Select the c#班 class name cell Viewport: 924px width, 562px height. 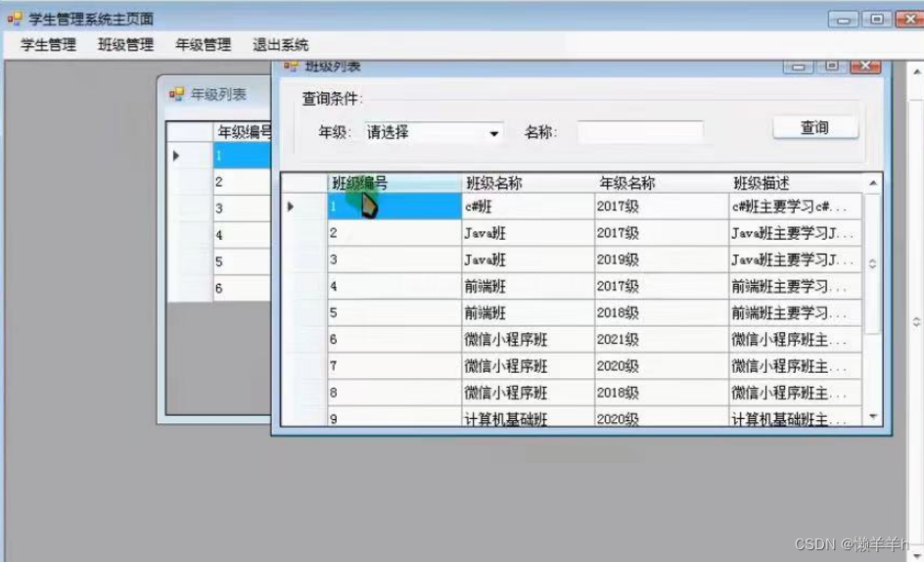click(x=528, y=207)
